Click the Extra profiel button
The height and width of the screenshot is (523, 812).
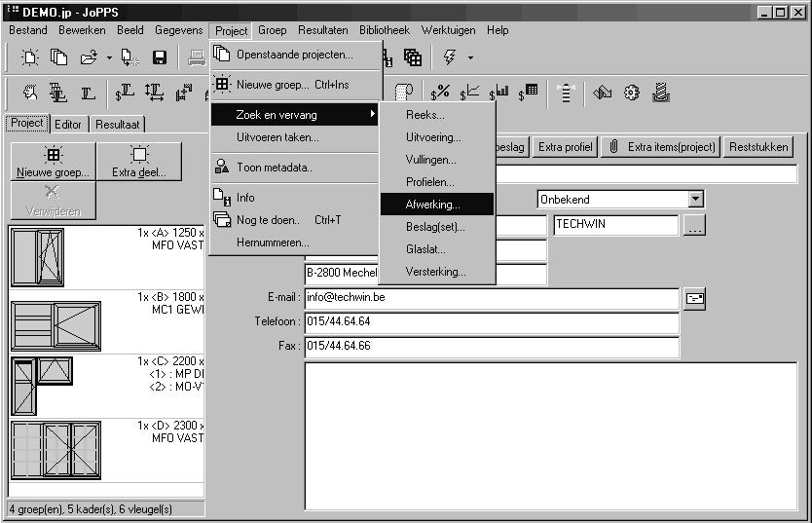click(565, 147)
